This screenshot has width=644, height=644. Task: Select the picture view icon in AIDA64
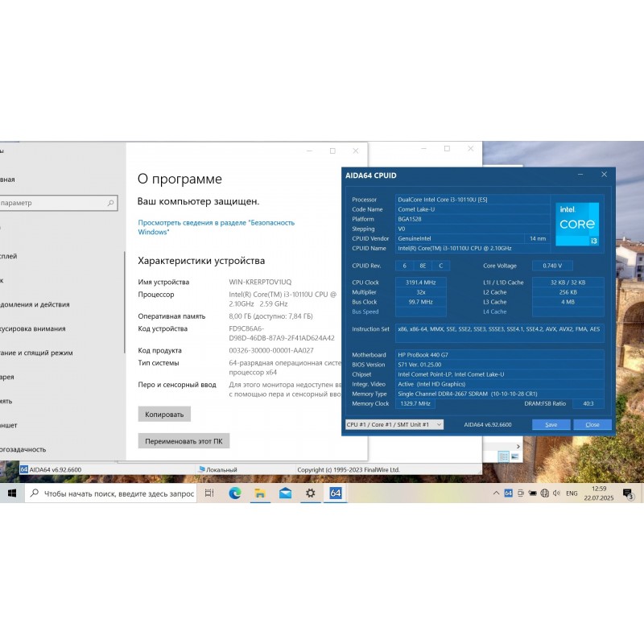point(514,456)
